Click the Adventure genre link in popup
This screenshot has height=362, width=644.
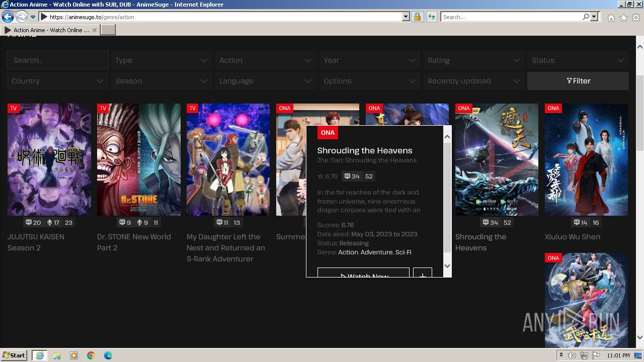(x=376, y=252)
